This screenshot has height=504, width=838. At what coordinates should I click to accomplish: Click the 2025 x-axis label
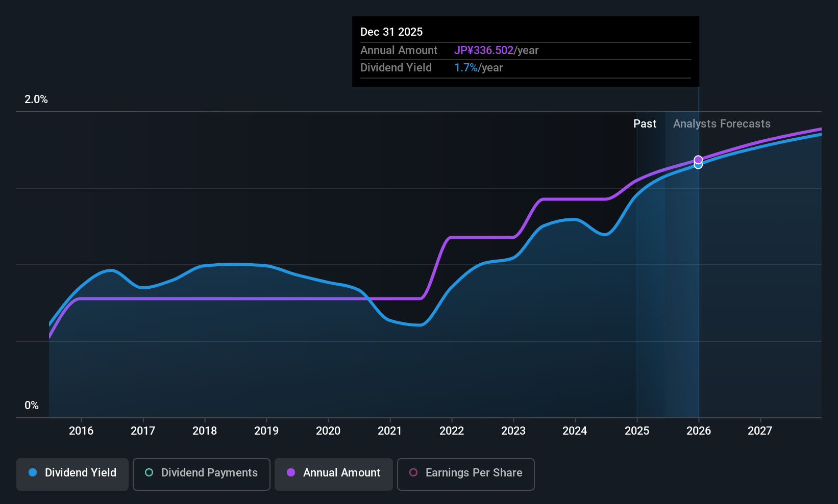tap(637, 431)
